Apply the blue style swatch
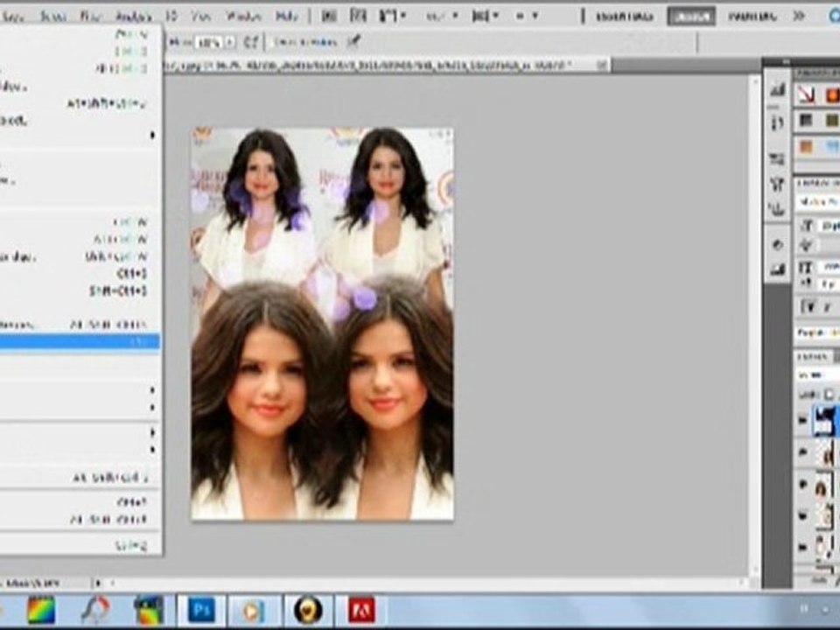The width and height of the screenshot is (840, 630). (x=831, y=146)
